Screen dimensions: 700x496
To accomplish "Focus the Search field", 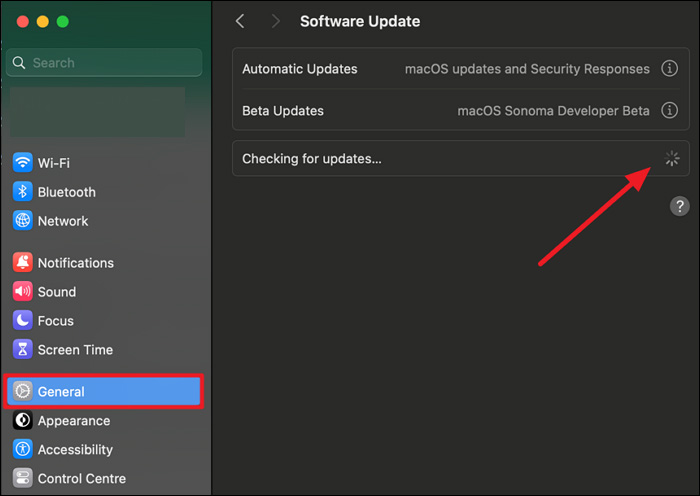I will coord(104,63).
